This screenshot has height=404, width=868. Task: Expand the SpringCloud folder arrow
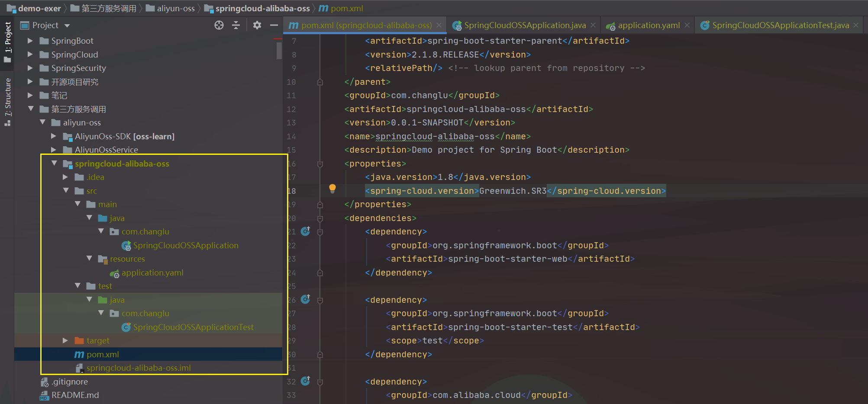pyautogui.click(x=30, y=55)
